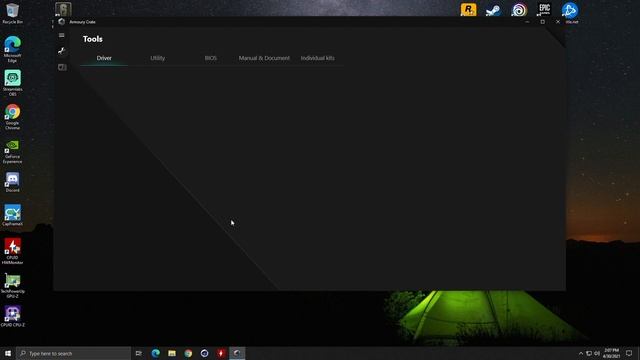
Task: Open Microsoft Edge from the taskbar
Action: click(x=156, y=353)
